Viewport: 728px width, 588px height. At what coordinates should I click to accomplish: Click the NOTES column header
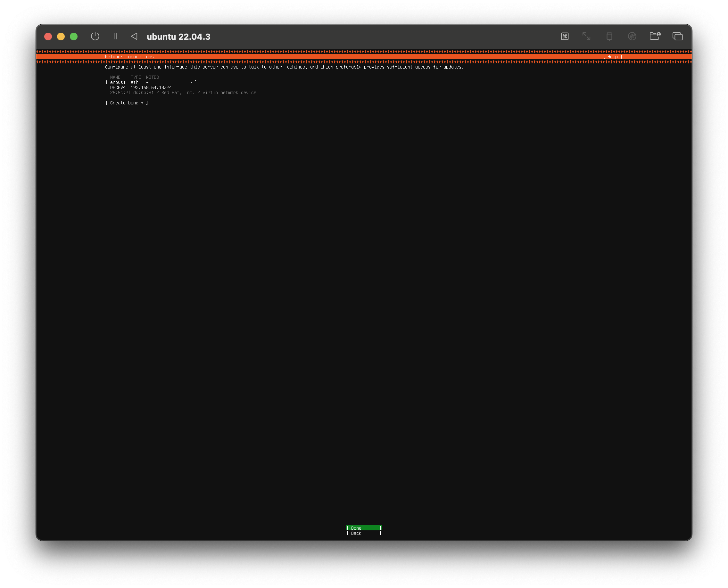pyautogui.click(x=153, y=77)
